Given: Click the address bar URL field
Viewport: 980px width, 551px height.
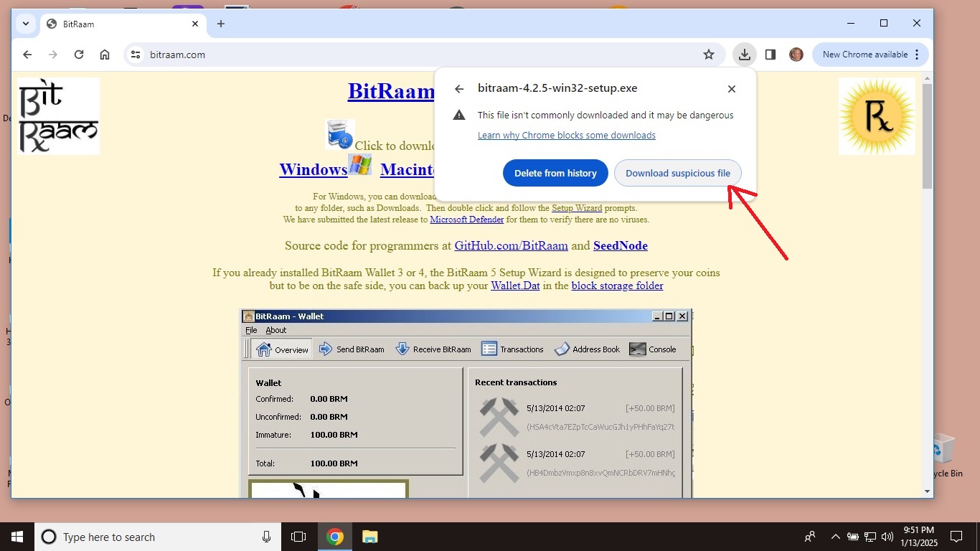Looking at the screenshot, I should [423, 55].
